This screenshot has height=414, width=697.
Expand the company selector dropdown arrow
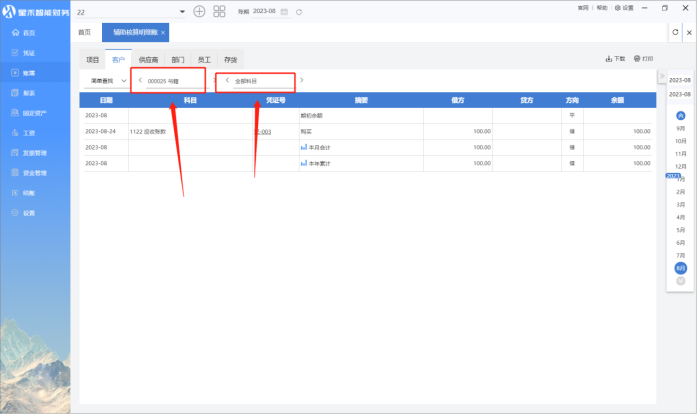point(182,11)
